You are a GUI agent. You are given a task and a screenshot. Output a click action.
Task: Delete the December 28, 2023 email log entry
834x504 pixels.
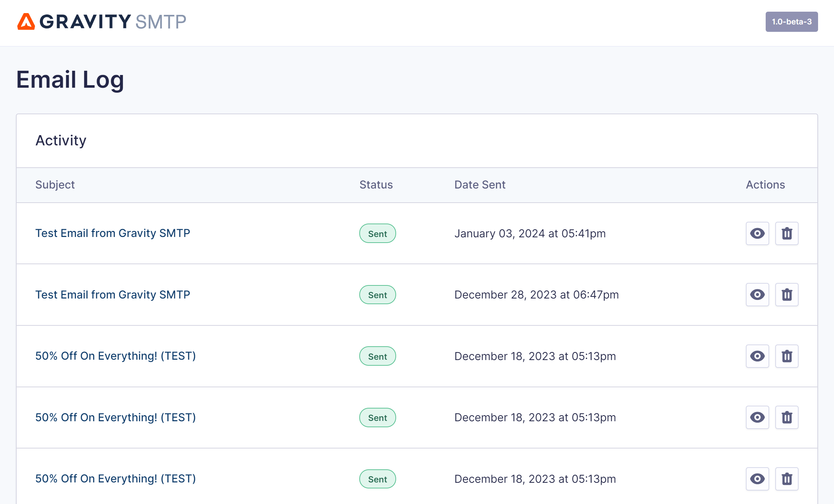[787, 295]
